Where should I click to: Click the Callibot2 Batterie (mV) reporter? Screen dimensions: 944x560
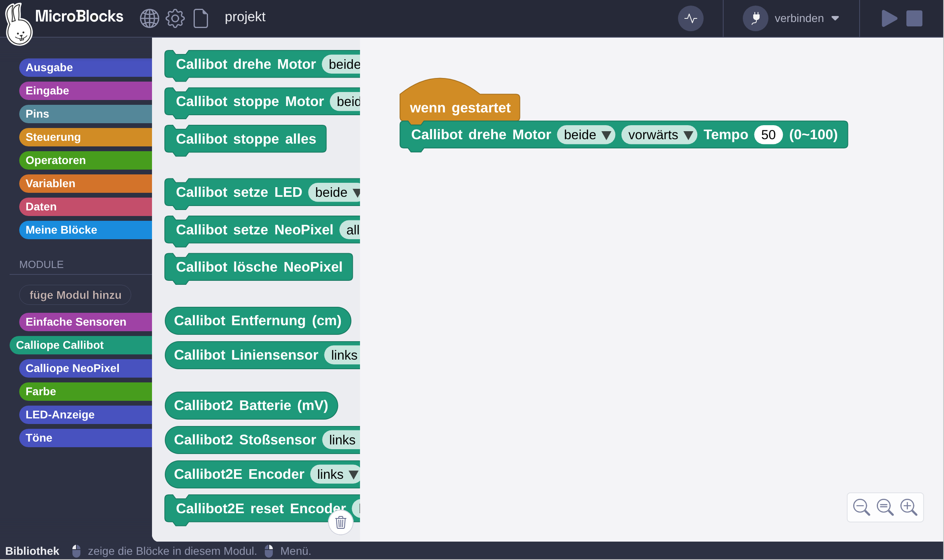(x=251, y=406)
